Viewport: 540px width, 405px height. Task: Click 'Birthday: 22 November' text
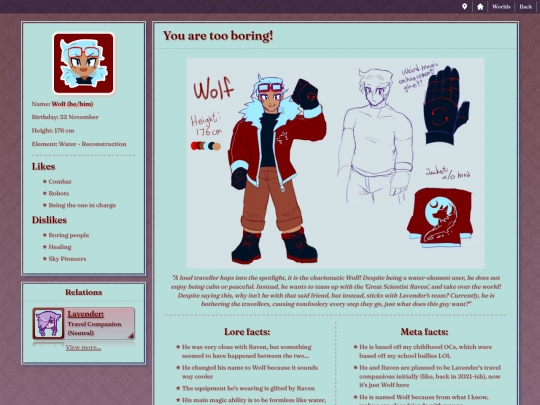65,117
